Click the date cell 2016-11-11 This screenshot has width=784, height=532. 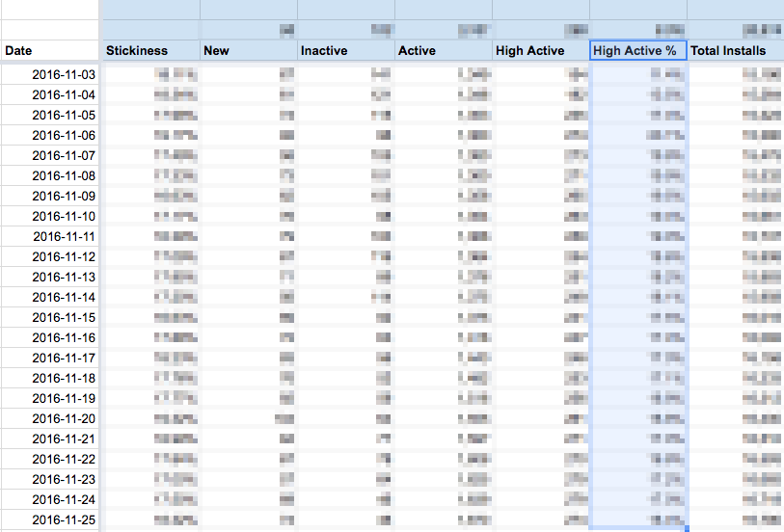coord(50,237)
